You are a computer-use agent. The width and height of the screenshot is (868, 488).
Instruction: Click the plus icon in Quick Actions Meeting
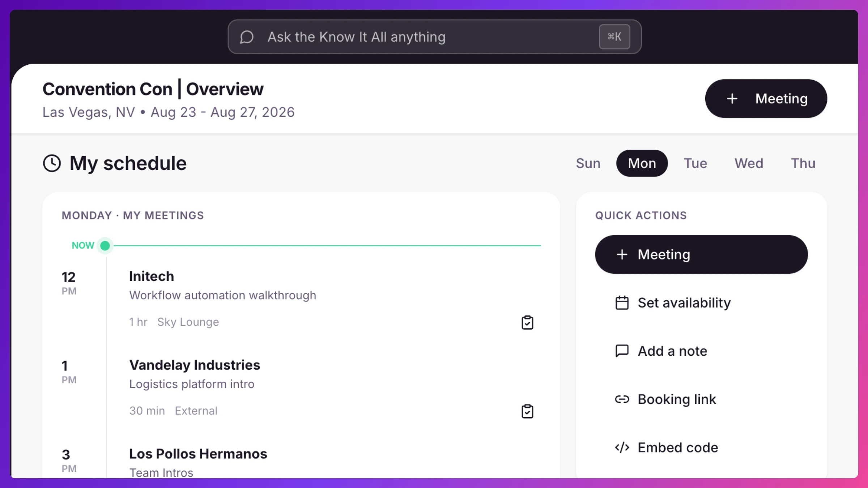(622, 254)
